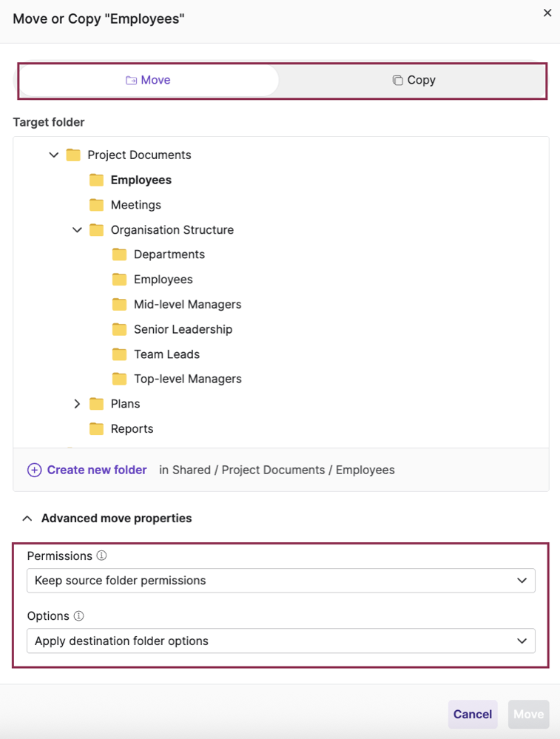Click the Cancel button
Screen dimensions: 560x739
pos(472,714)
